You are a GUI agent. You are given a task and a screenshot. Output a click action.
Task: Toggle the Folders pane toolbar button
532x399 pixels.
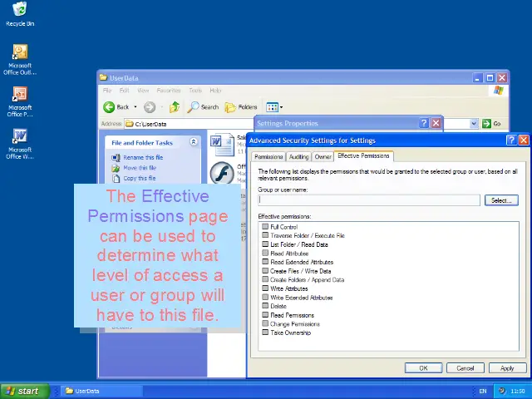[x=242, y=107]
